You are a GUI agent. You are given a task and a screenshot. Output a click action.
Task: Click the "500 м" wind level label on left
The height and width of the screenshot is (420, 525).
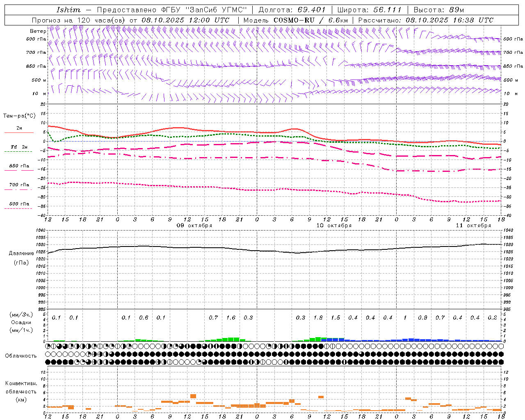tap(39, 80)
